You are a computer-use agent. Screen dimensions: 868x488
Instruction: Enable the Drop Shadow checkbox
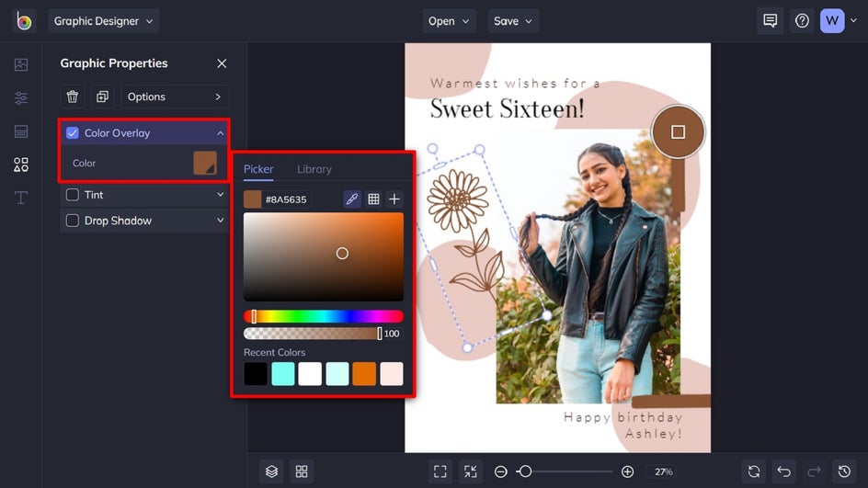pyautogui.click(x=73, y=221)
